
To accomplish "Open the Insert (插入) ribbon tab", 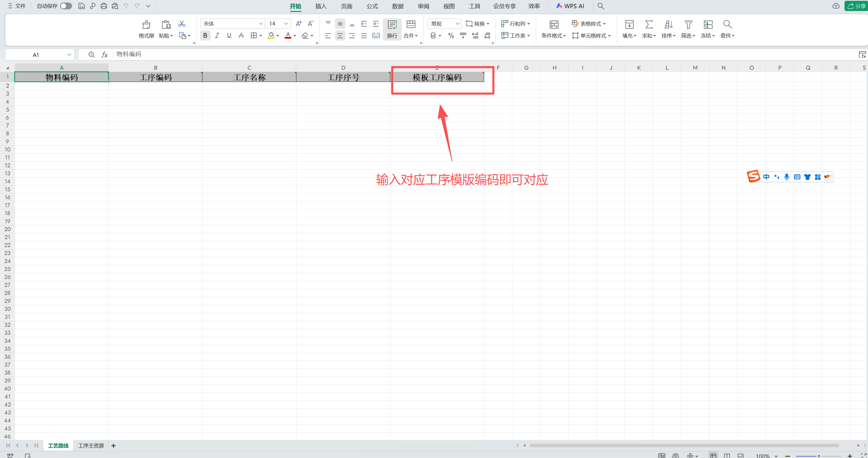I will pos(321,6).
